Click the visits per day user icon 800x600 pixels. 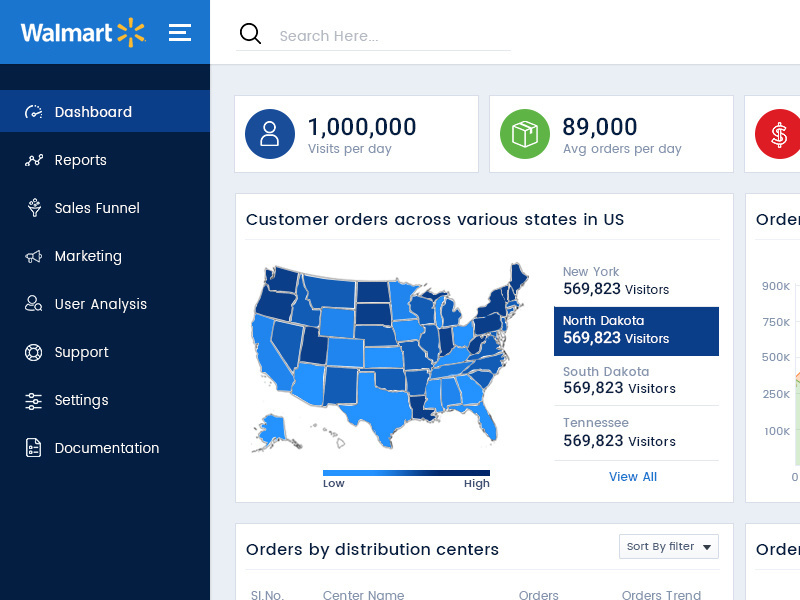click(x=270, y=134)
